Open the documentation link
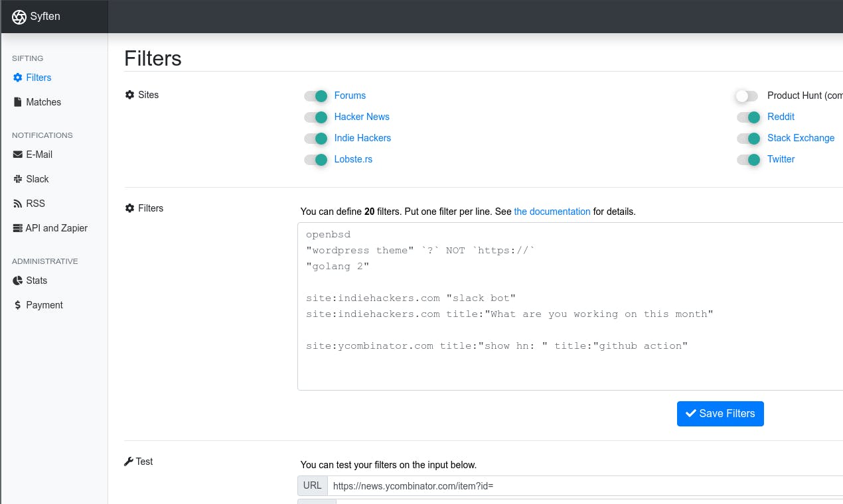843x504 pixels. coord(552,212)
